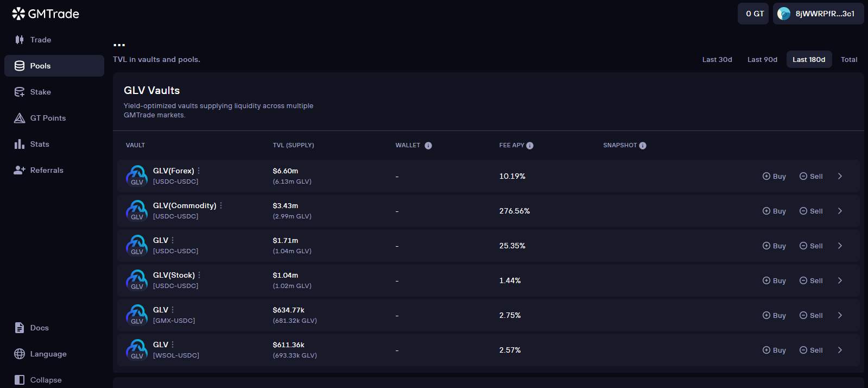Expand GLV(Forex) row chevron
The image size is (868, 388).
pyautogui.click(x=840, y=176)
